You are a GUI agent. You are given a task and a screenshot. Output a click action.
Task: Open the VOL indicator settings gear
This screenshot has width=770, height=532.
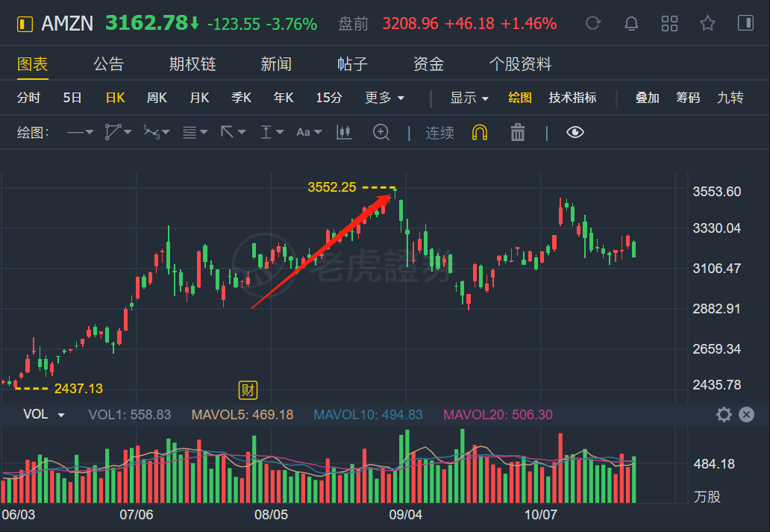(724, 415)
